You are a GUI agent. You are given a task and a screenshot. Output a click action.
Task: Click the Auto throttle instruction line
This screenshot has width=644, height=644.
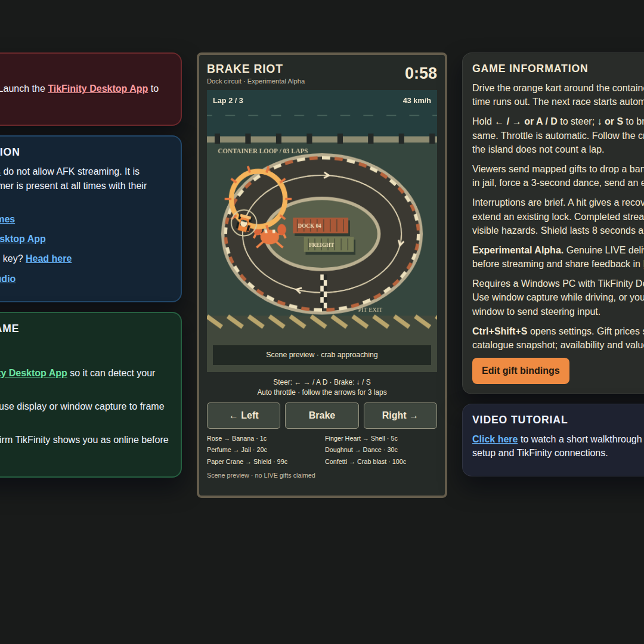click(321, 392)
